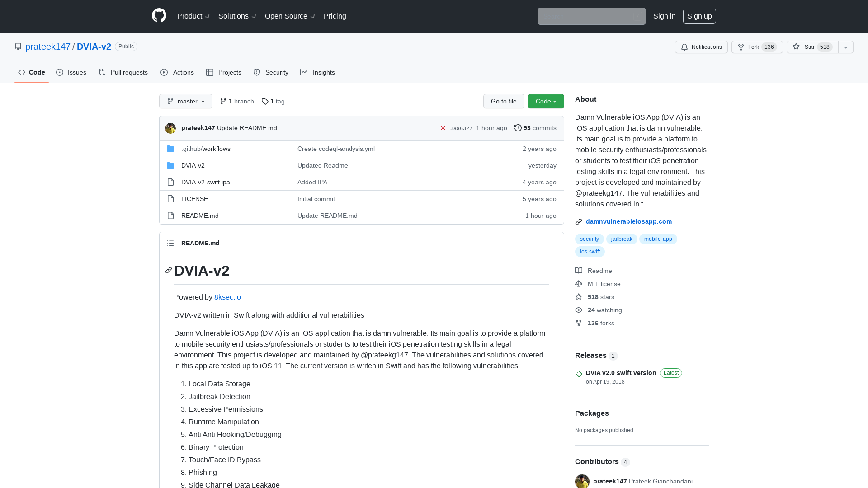
Task: Toggle Notifications bell icon
Action: coord(684,47)
